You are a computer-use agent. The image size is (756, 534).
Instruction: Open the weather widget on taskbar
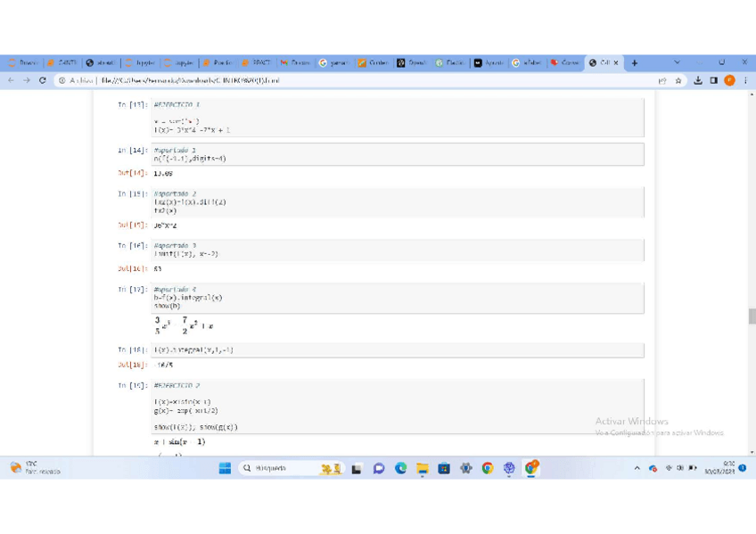36,468
